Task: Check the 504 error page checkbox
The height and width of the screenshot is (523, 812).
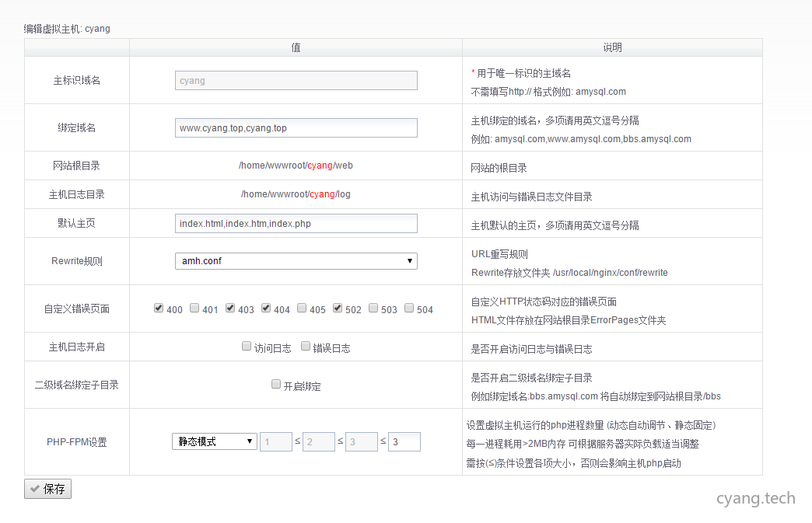Action: click(409, 308)
